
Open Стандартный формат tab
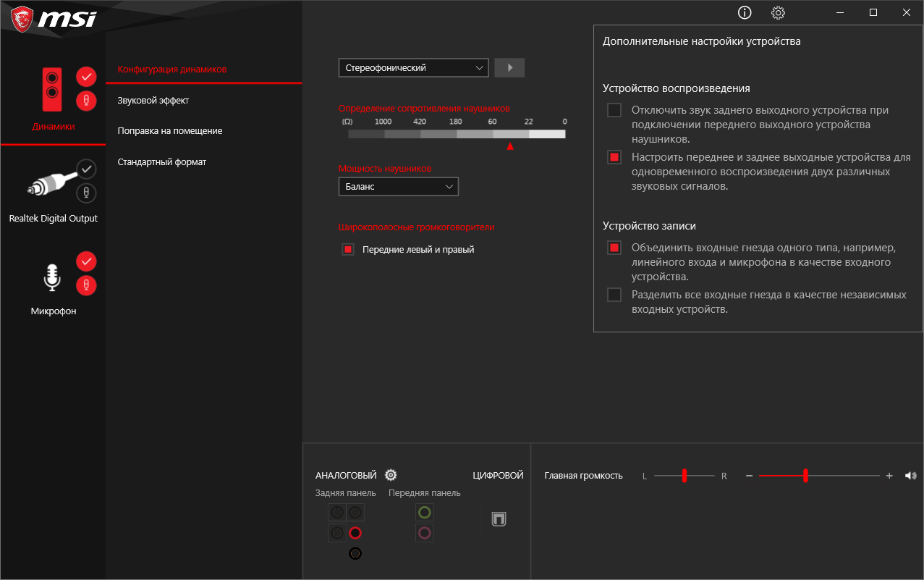pyautogui.click(x=162, y=162)
